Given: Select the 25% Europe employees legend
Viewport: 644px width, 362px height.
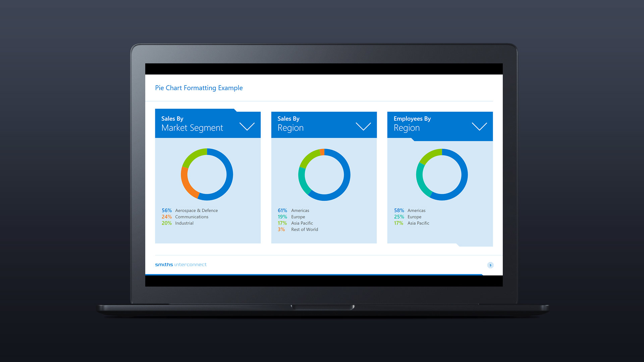Looking at the screenshot, I should [x=408, y=217].
